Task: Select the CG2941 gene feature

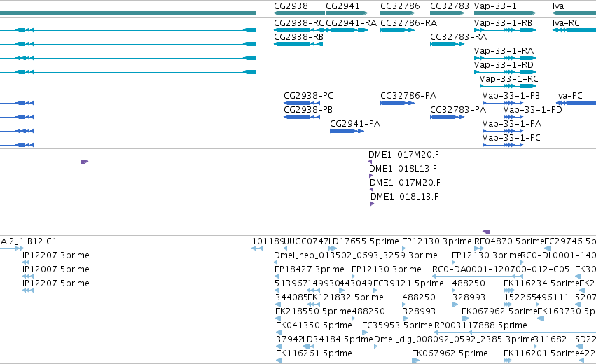Action: point(347,13)
